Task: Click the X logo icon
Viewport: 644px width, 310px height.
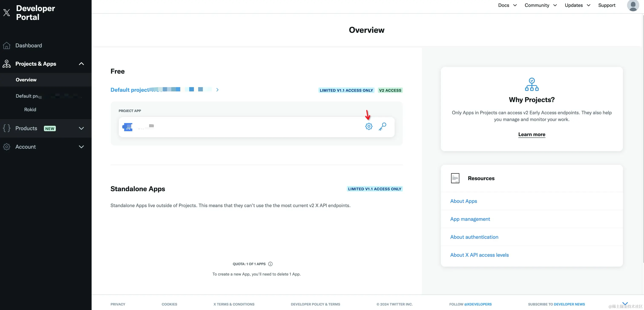Action: click(7, 13)
